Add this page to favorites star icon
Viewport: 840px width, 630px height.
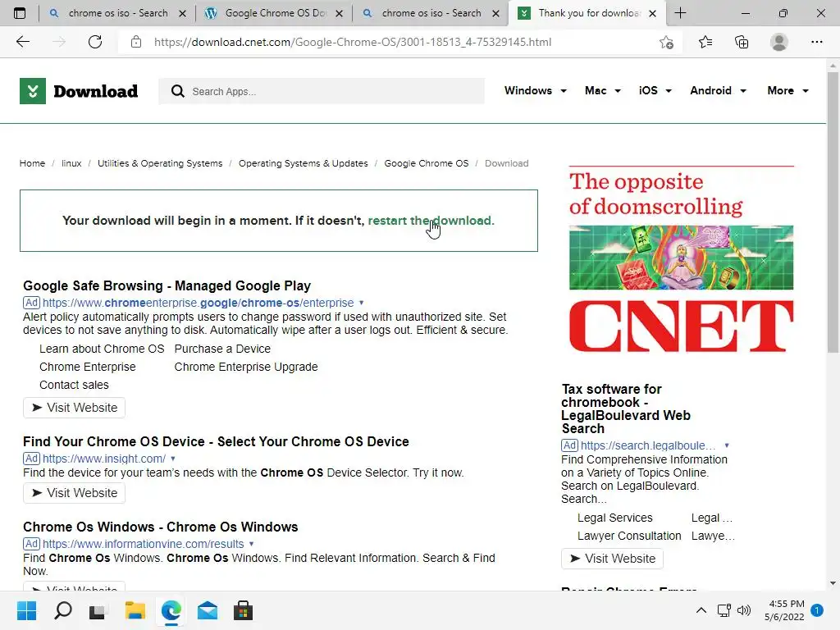[666, 42]
